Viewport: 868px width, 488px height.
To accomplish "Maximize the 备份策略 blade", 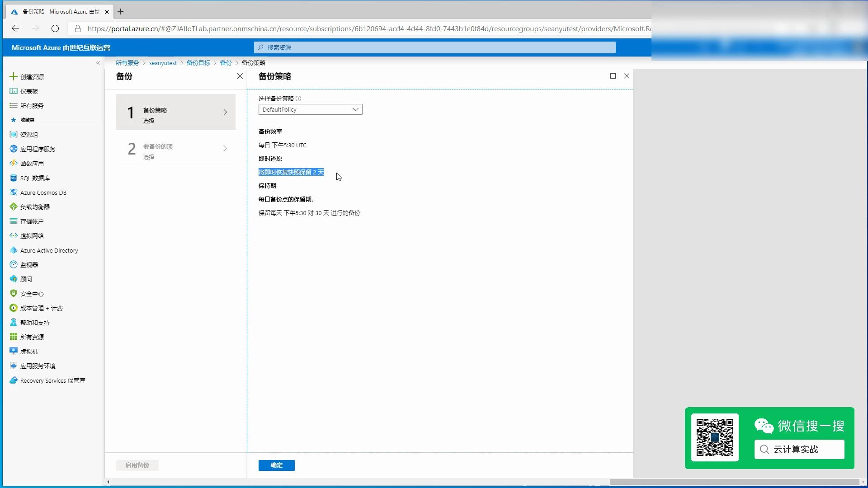I will click(613, 76).
